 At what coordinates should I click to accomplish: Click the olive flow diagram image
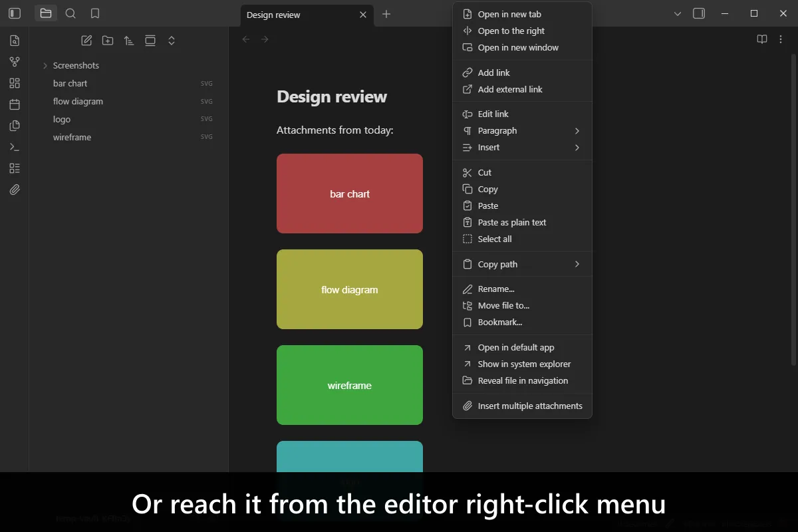coord(350,289)
